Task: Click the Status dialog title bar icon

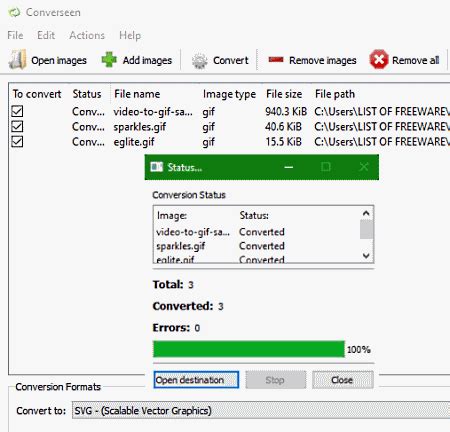Action: click(157, 167)
